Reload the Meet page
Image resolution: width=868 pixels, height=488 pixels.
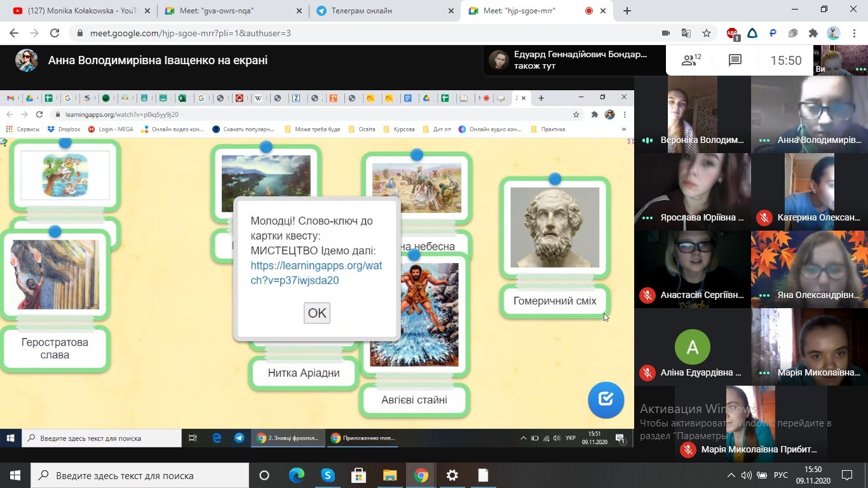55,34
